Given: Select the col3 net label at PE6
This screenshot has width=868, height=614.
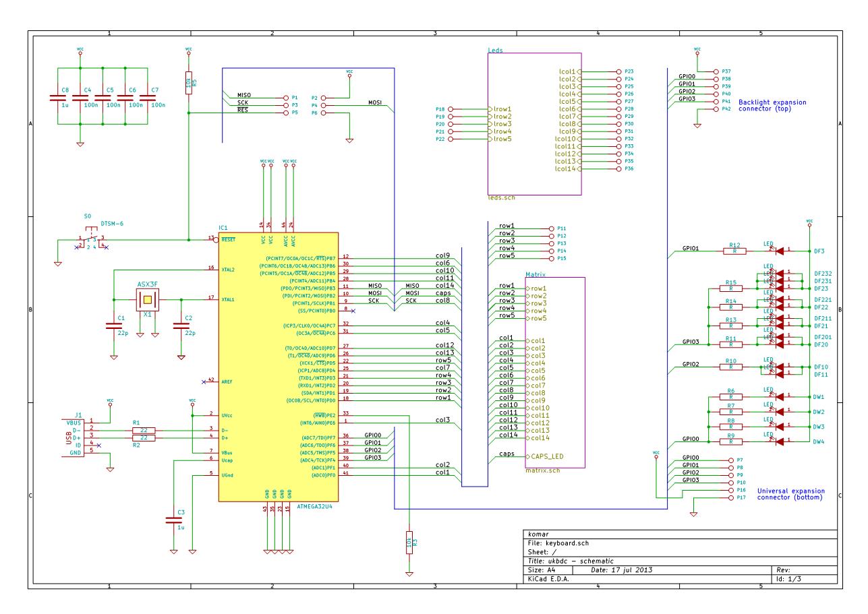Looking at the screenshot, I should pos(442,421).
